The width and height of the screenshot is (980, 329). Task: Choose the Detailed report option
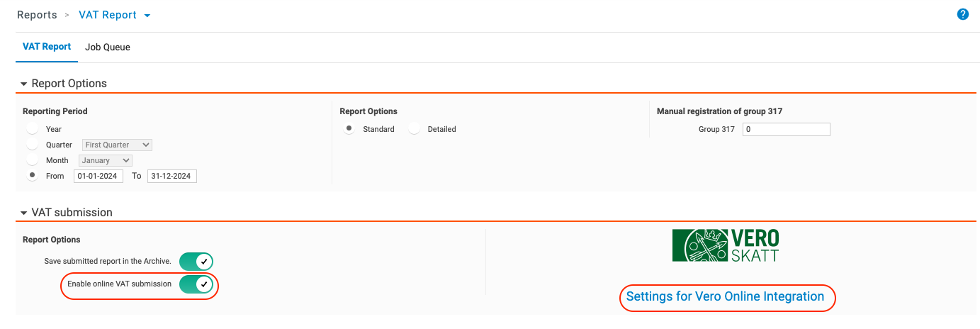[x=415, y=129]
